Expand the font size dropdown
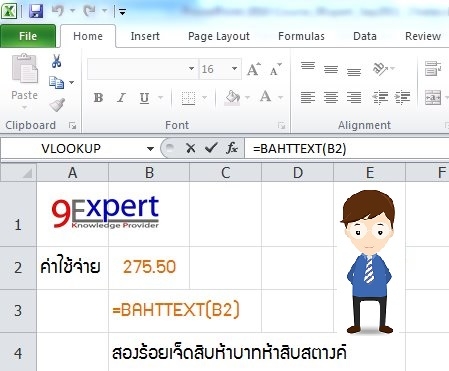Viewport: 449px width, 371px height. pos(235,69)
